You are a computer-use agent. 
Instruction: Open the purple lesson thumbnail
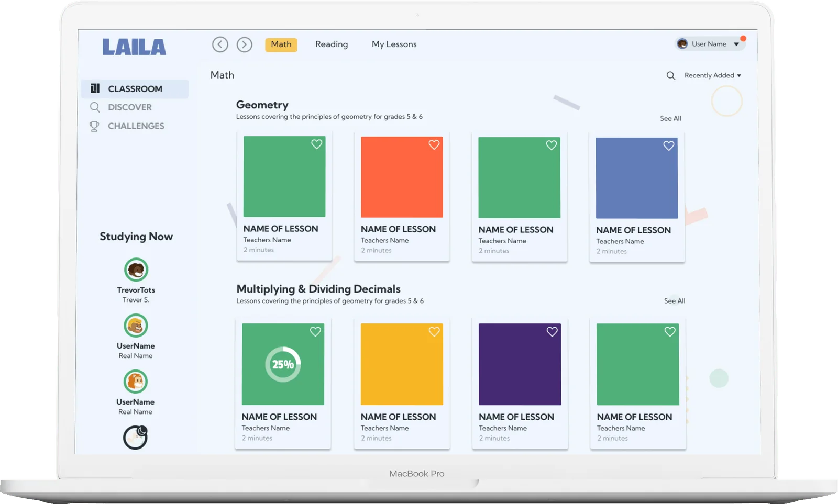[520, 364]
